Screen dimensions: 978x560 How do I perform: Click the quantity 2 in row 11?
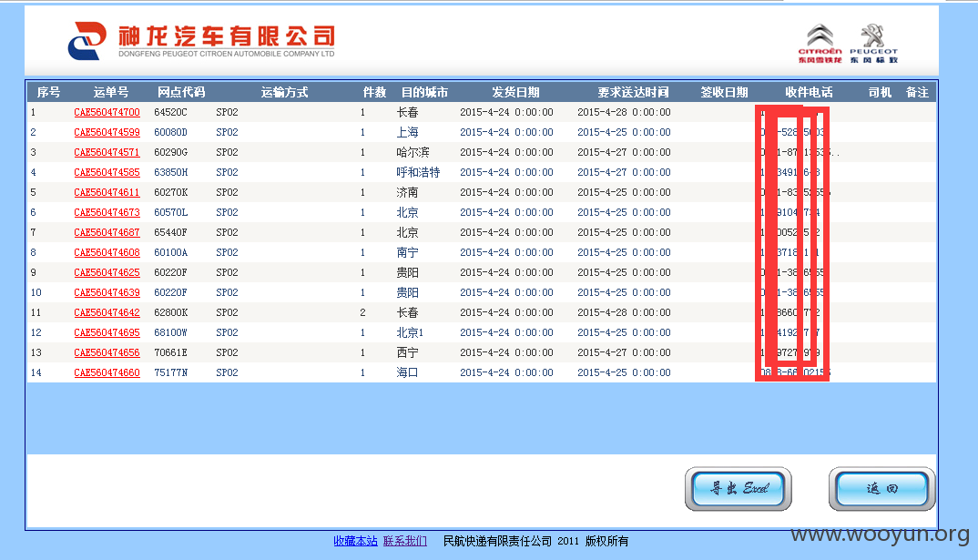point(362,312)
